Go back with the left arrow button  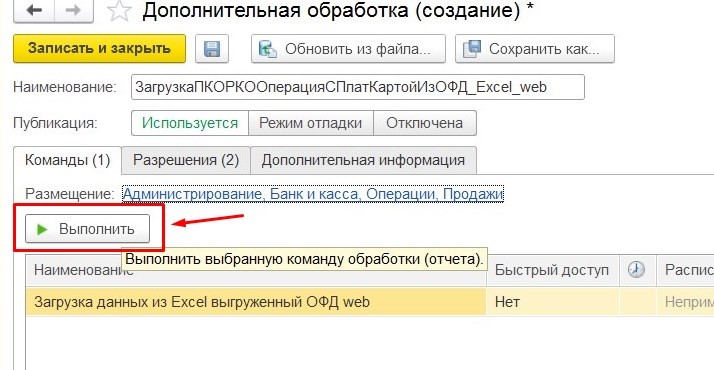(34, 10)
